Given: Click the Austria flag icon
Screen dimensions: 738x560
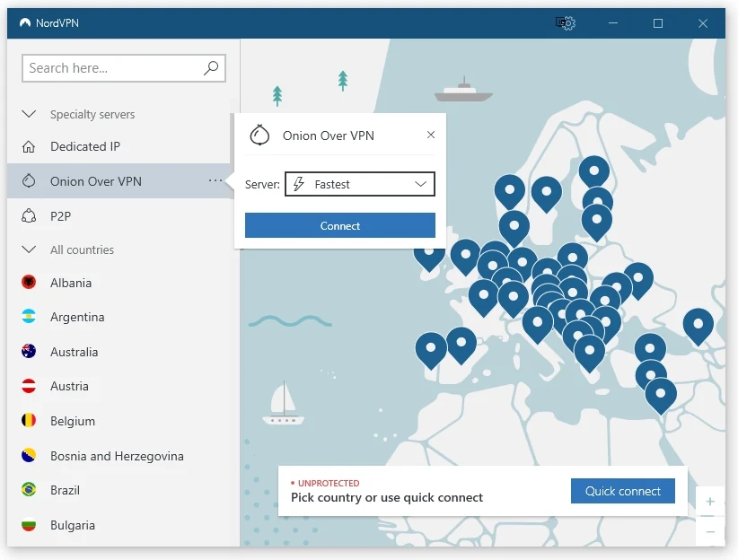Looking at the screenshot, I should coord(29,386).
